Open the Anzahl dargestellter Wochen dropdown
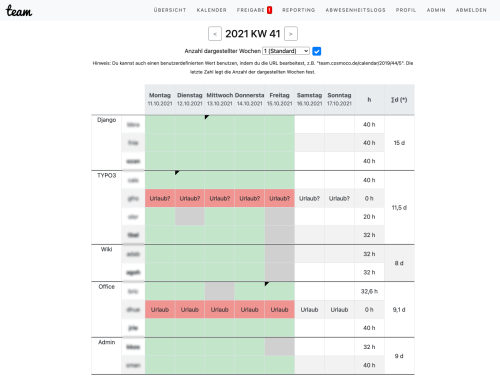The height and width of the screenshot is (379, 500). point(286,51)
